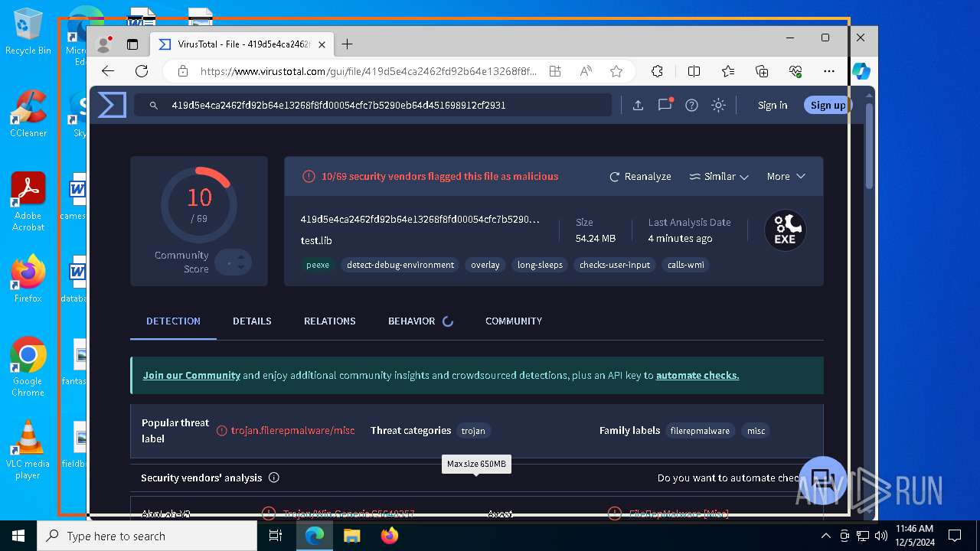Switch to the DETECTION tab
Image resolution: width=980 pixels, height=551 pixels.
point(174,321)
